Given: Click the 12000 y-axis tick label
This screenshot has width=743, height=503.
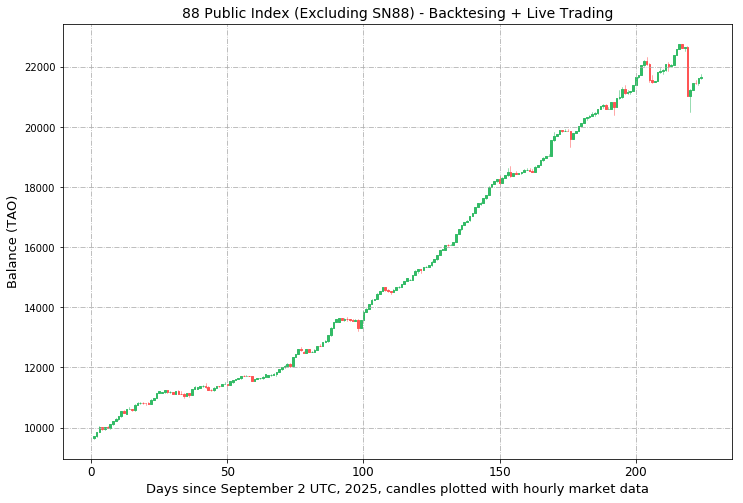Looking at the screenshot, I should coord(40,368).
